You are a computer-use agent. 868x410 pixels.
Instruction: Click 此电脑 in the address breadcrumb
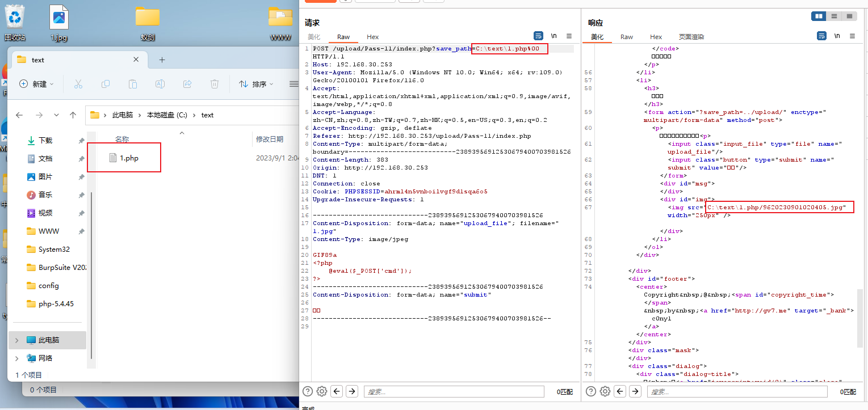[x=122, y=115]
